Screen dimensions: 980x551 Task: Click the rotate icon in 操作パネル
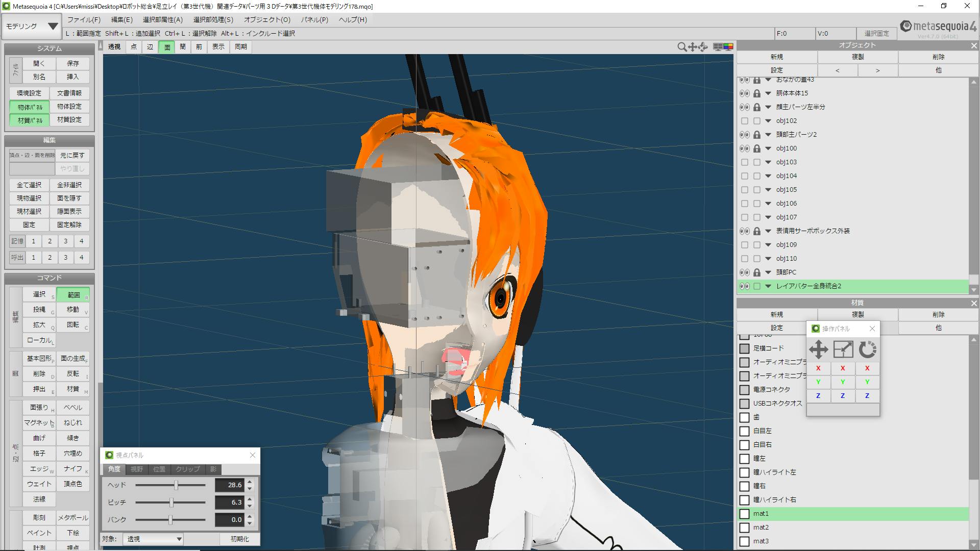click(867, 349)
